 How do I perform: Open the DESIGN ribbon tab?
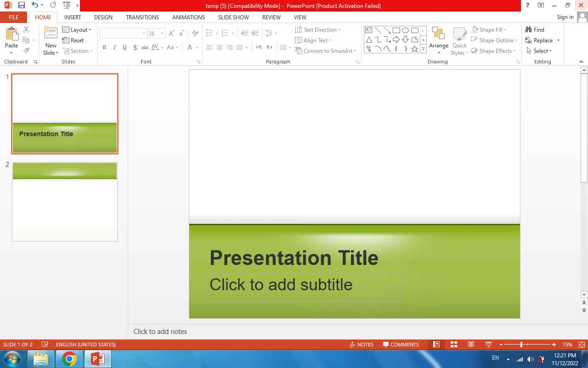point(103,17)
